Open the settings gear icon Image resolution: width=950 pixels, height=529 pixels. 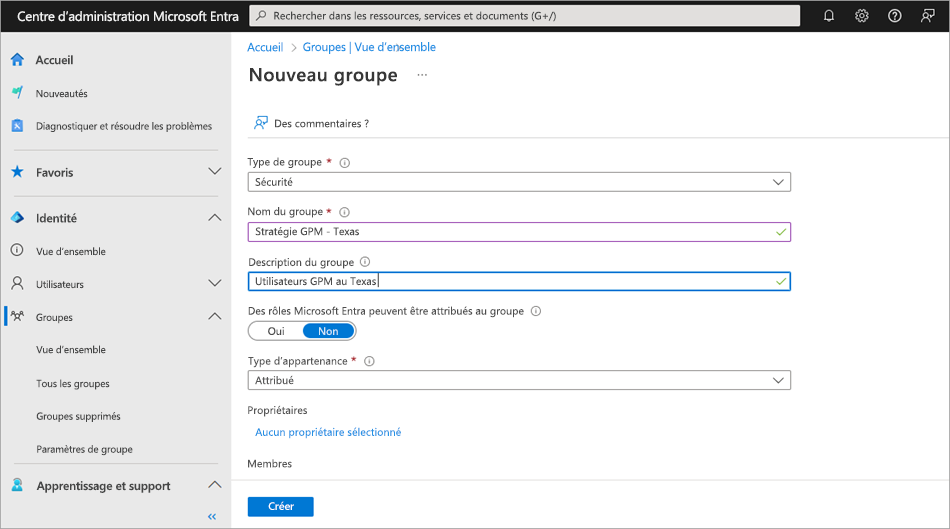pyautogui.click(x=862, y=16)
